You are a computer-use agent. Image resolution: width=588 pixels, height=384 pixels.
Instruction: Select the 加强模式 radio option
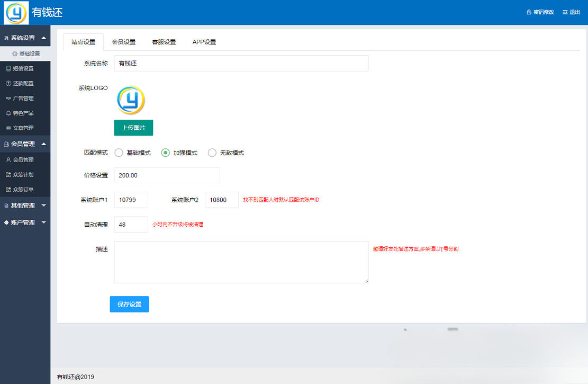point(166,153)
